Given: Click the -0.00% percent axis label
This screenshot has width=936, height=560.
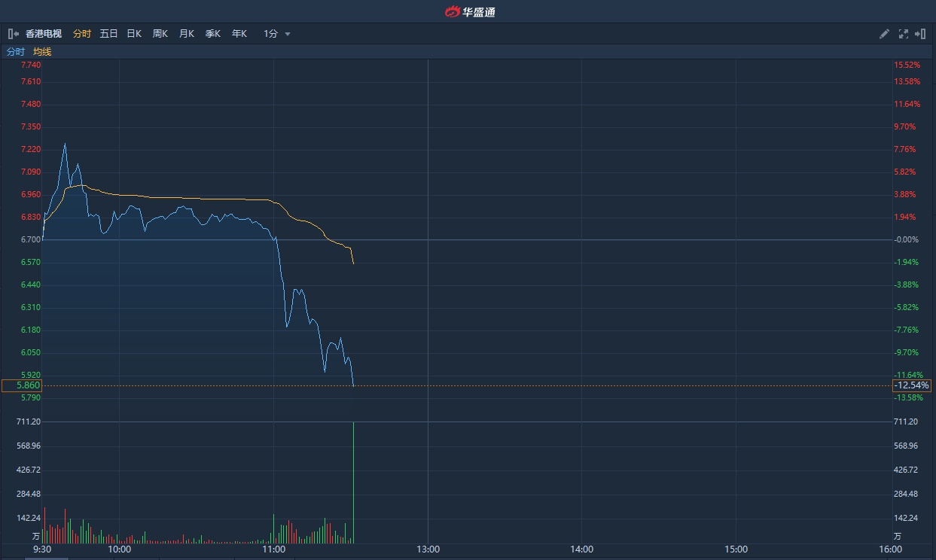Looking at the screenshot, I should (907, 239).
